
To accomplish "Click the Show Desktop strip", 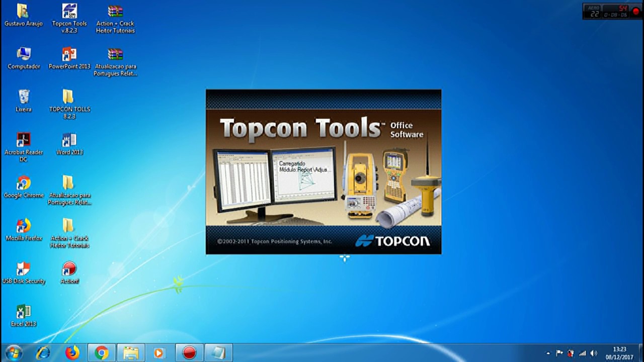I will (x=640, y=353).
